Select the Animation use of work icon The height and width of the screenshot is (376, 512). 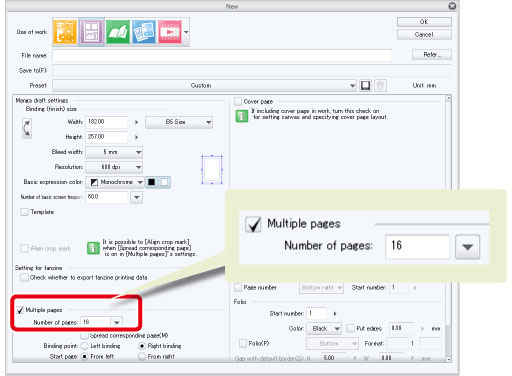pyautogui.click(x=170, y=32)
